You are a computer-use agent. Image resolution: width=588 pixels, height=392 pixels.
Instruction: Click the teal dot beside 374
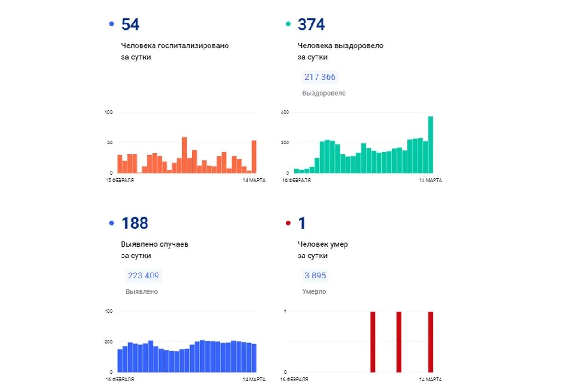pyautogui.click(x=288, y=24)
